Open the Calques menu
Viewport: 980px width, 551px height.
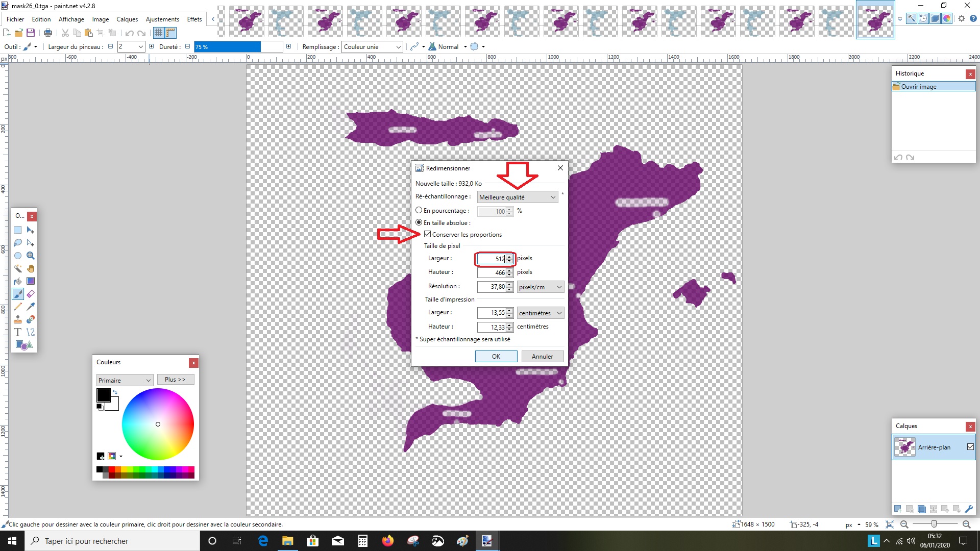point(127,19)
